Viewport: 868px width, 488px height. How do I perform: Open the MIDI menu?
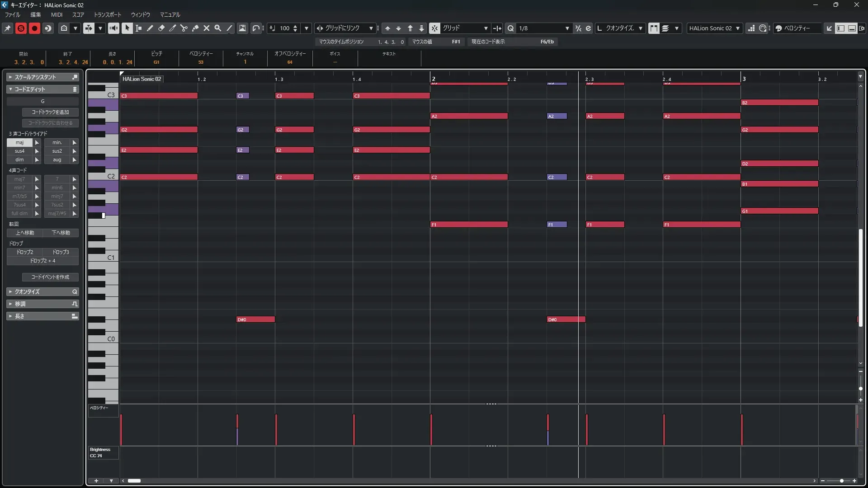[x=57, y=14]
